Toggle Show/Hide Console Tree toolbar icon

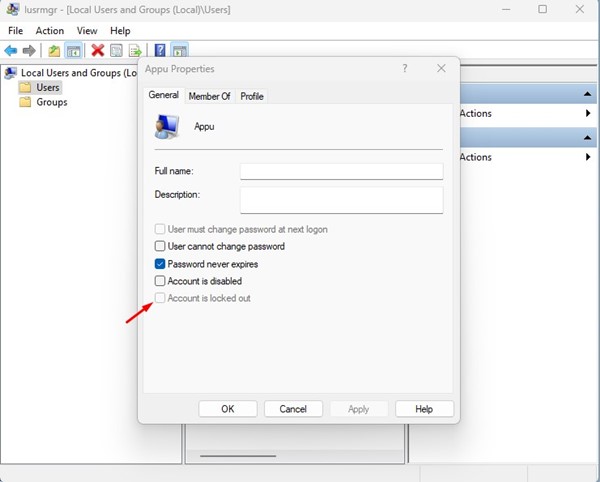coord(73,50)
